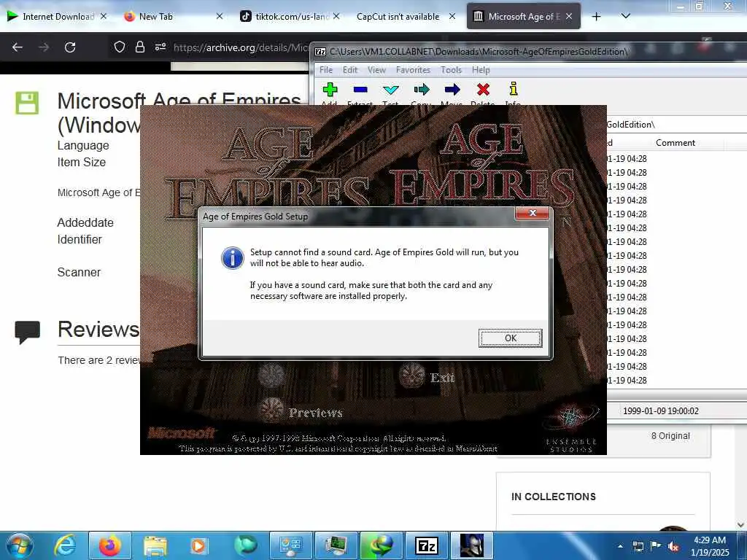Click the site permissions icon in address bar
Screen dimensions: 747x560
[160, 47]
